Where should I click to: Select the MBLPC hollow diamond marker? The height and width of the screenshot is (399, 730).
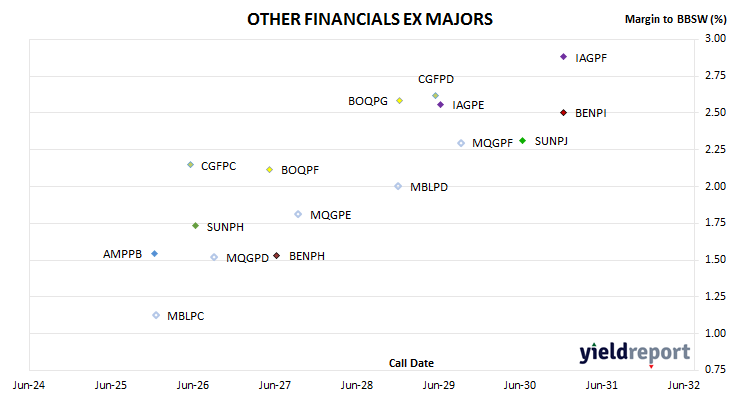point(156,316)
